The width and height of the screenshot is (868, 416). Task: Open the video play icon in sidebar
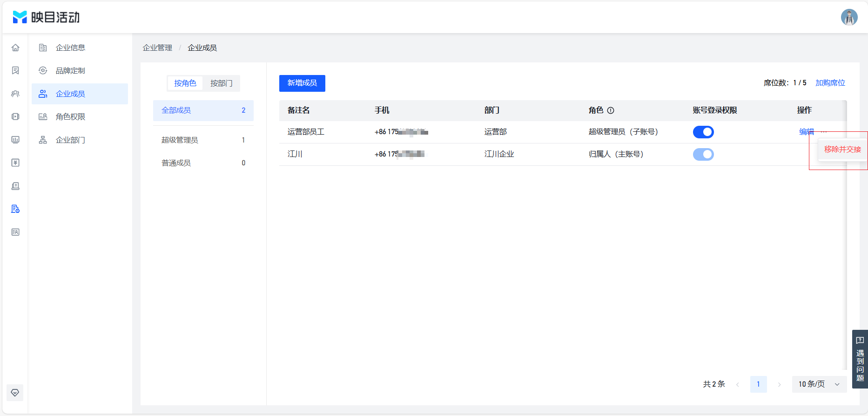coord(15,116)
